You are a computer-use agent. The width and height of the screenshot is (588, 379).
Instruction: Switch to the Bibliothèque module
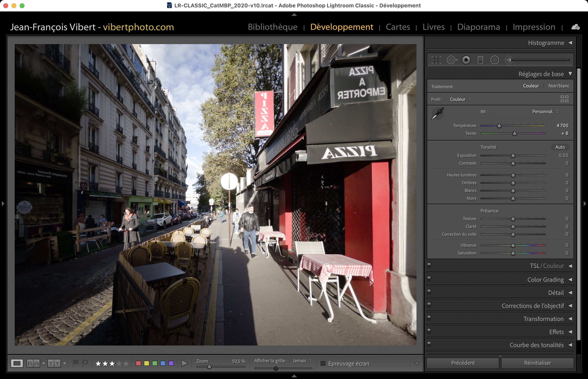[x=273, y=27]
